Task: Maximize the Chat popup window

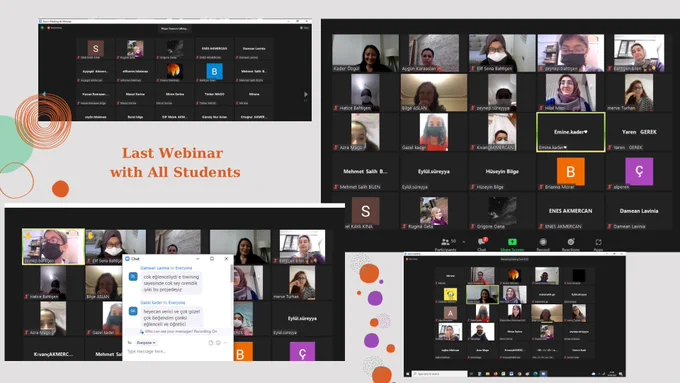Action: tap(212, 259)
